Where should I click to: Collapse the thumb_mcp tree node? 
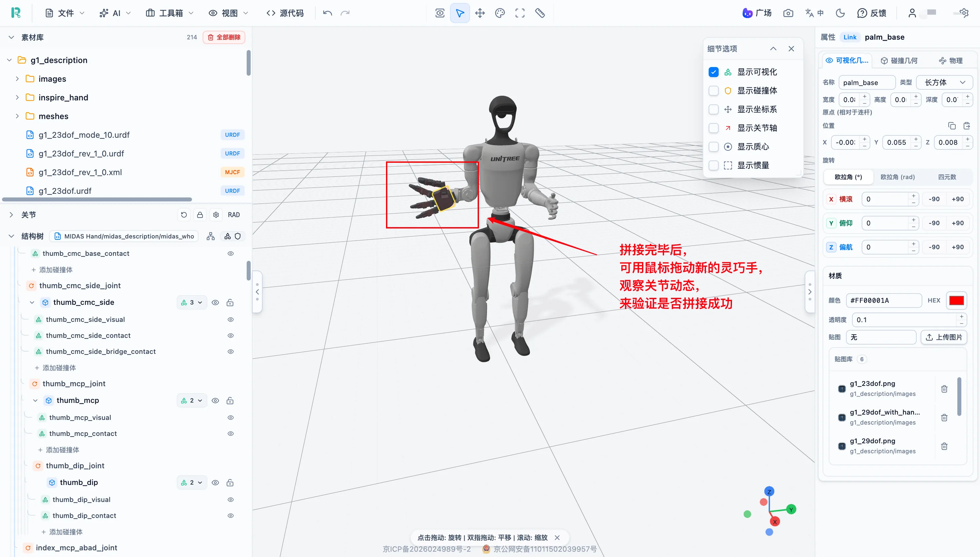35,401
